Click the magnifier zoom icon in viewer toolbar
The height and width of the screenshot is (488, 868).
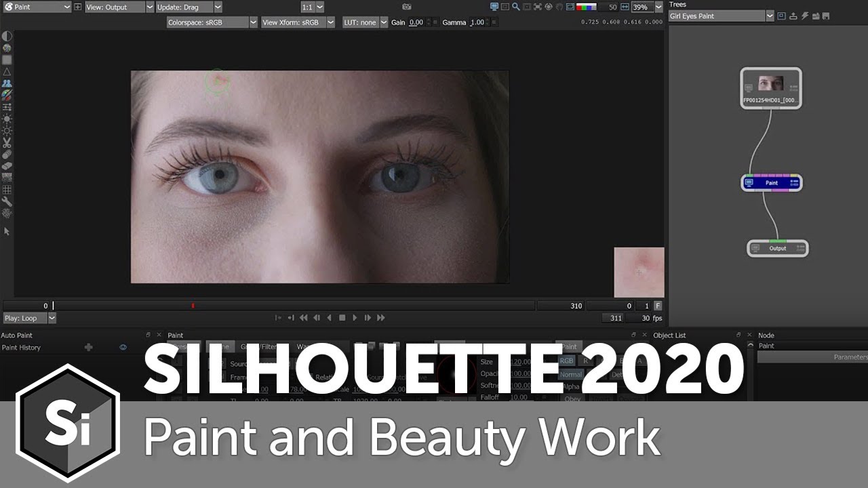(516, 7)
